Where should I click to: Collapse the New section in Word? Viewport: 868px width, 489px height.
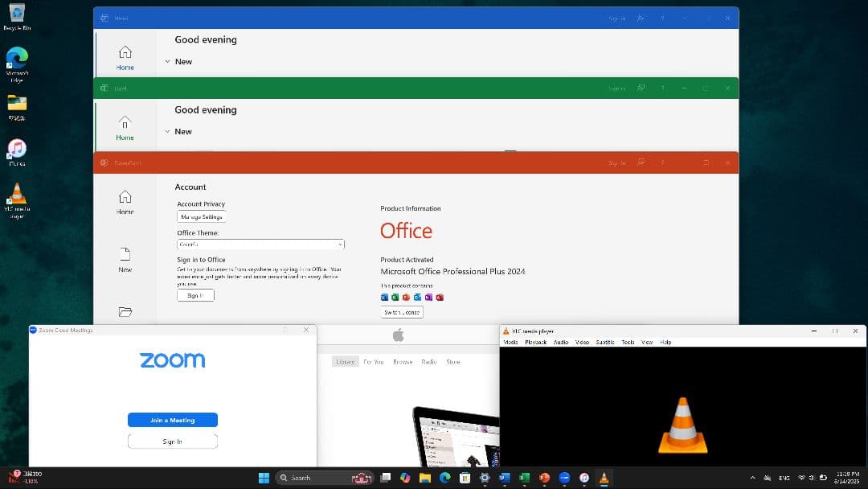168,61
